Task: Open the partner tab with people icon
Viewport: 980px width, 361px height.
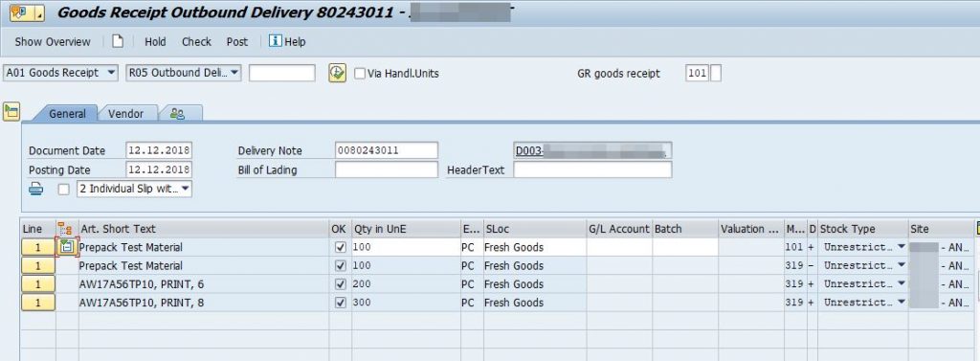Action: tap(177, 113)
